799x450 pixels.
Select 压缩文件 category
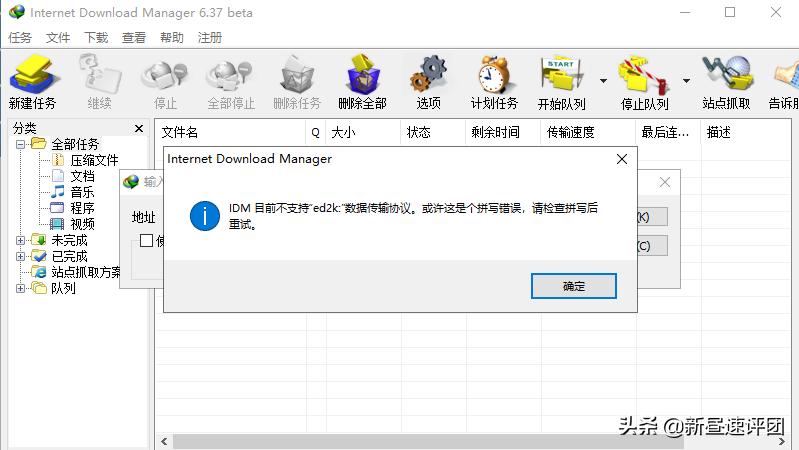click(94, 161)
